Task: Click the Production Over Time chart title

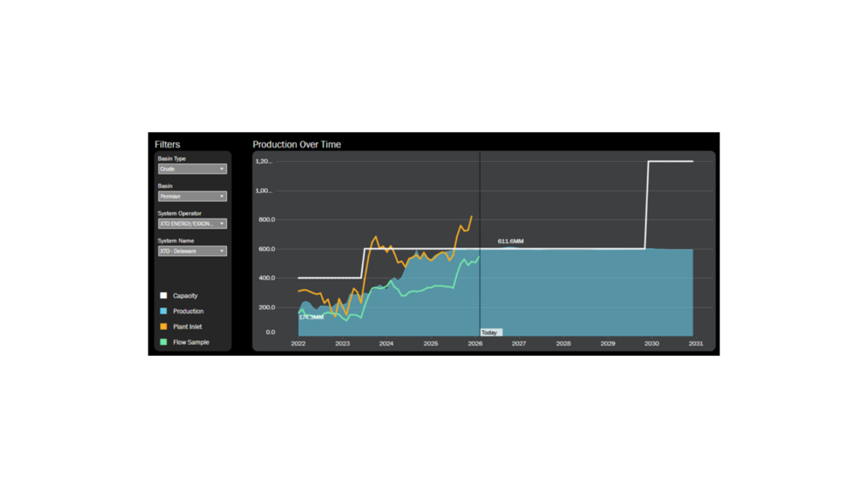Action: tap(297, 145)
